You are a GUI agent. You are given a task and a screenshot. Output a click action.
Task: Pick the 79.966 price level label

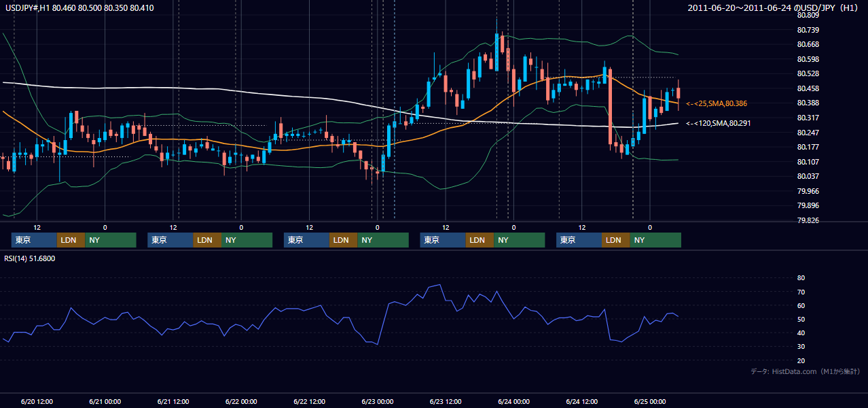(x=808, y=191)
